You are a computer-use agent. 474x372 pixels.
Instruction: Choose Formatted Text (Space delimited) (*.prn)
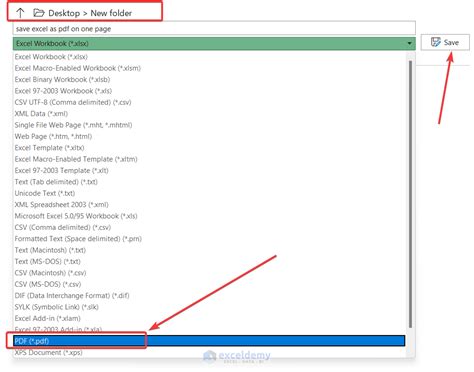(78, 238)
